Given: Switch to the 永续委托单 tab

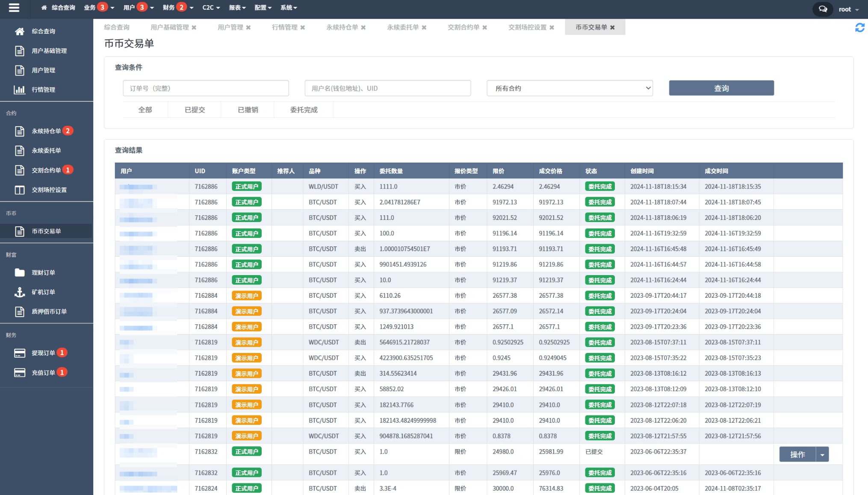Looking at the screenshot, I should [403, 27].
